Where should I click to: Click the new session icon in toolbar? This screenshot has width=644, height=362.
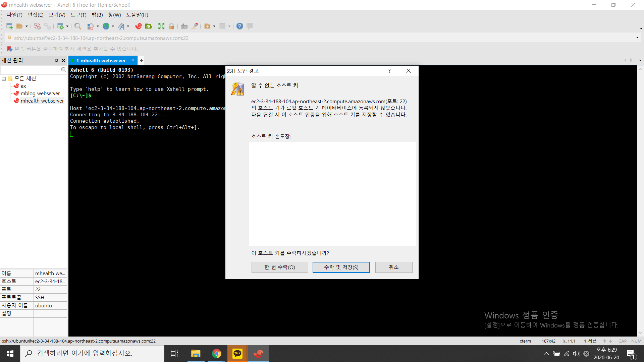(x=9, y=26)
